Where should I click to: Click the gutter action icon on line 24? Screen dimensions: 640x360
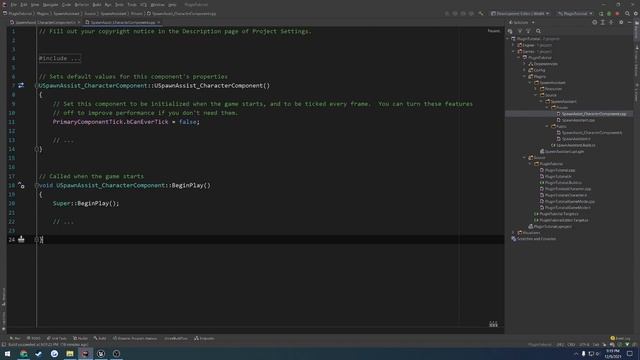[21, 240]
